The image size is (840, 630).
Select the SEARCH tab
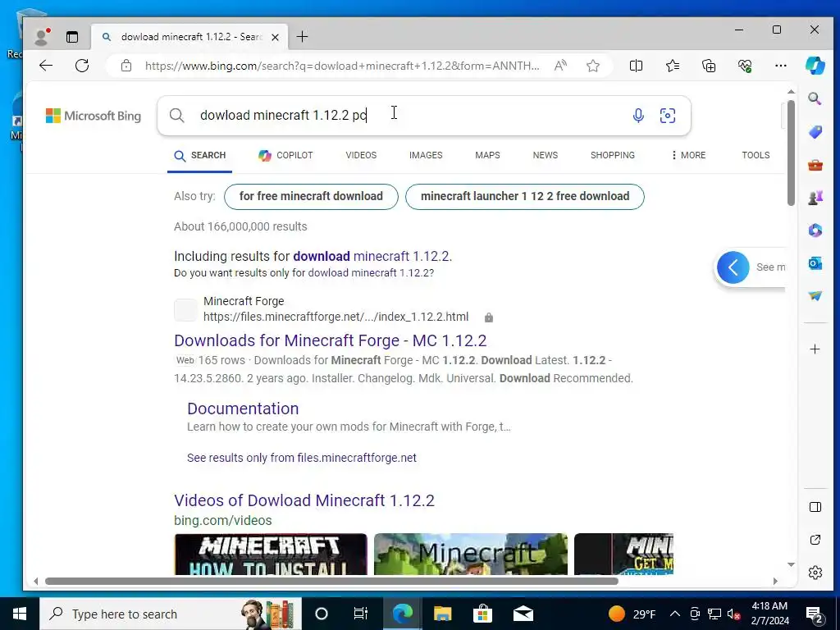click(200, 155)
